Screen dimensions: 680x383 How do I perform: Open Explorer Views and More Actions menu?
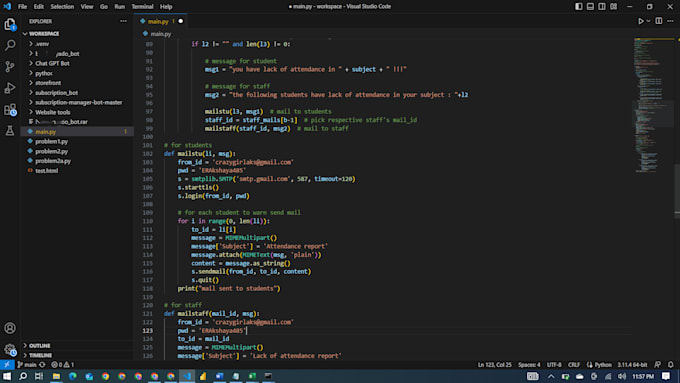click(x=124, y=21)
